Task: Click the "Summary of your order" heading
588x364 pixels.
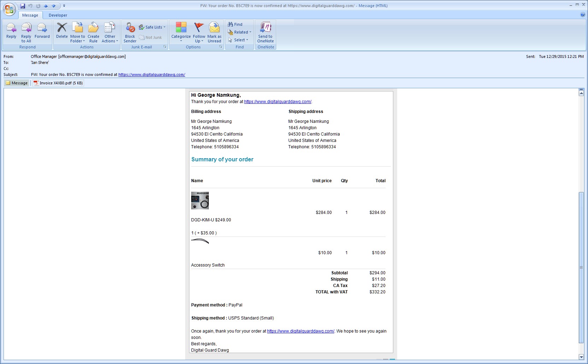Action: coord(222,160)
